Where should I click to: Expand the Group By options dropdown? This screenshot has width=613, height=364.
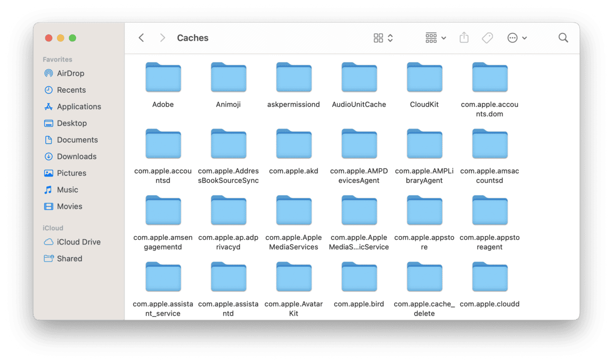436,38
